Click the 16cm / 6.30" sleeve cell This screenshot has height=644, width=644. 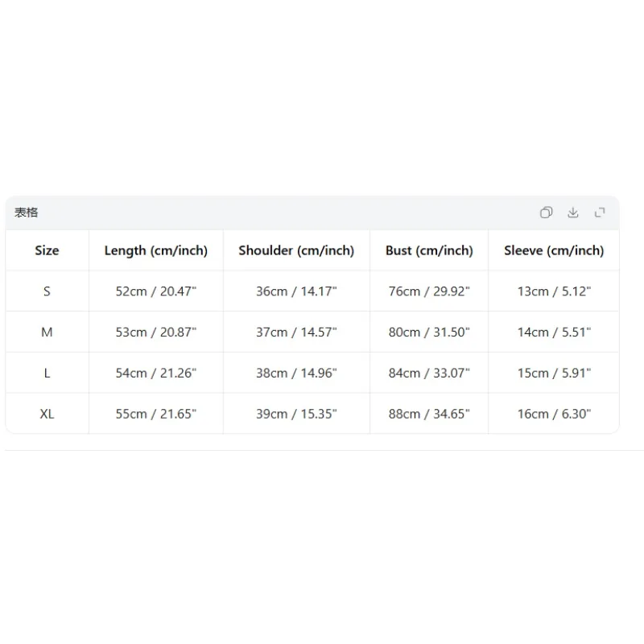coord(554,414)
